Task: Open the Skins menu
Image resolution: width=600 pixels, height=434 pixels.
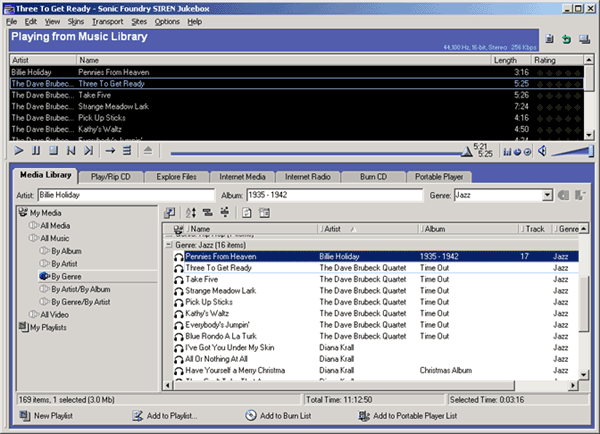Action: coord(76,22)
